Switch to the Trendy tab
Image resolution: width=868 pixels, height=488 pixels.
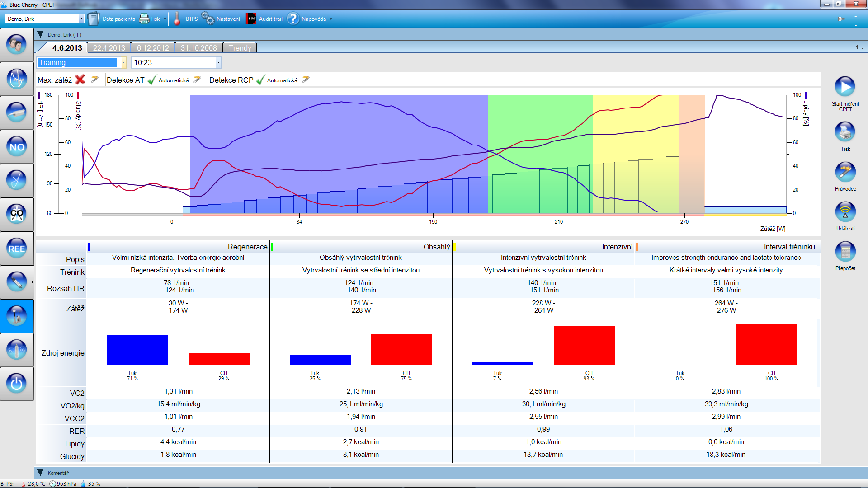(240, 48)
